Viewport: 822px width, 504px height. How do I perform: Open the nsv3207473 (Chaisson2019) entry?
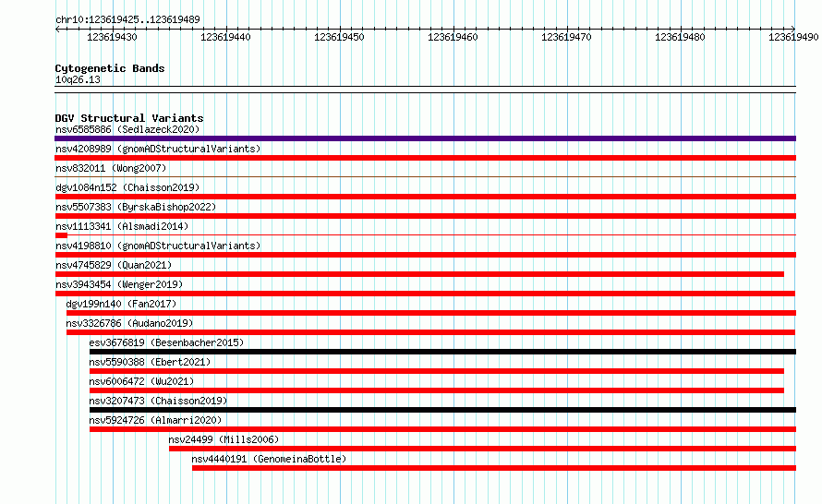pos(158,401)
